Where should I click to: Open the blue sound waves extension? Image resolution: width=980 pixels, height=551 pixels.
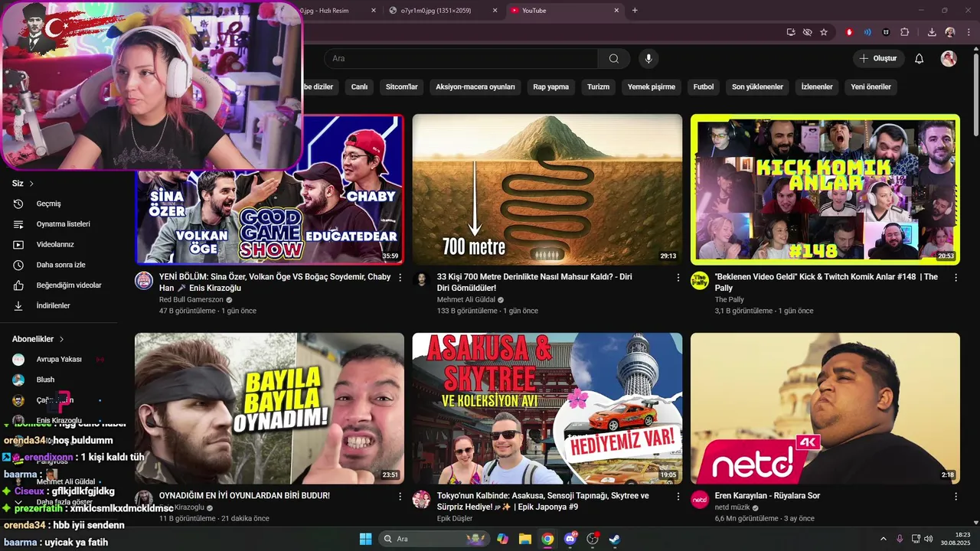click(867, 32)
